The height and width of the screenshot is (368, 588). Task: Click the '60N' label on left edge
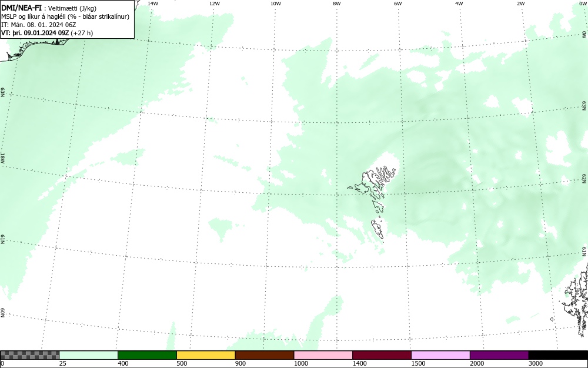coord(2,313)
